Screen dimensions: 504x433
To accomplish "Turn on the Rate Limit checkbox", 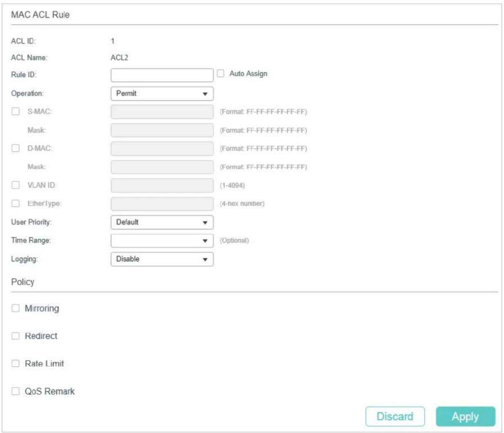I will 16,364.
